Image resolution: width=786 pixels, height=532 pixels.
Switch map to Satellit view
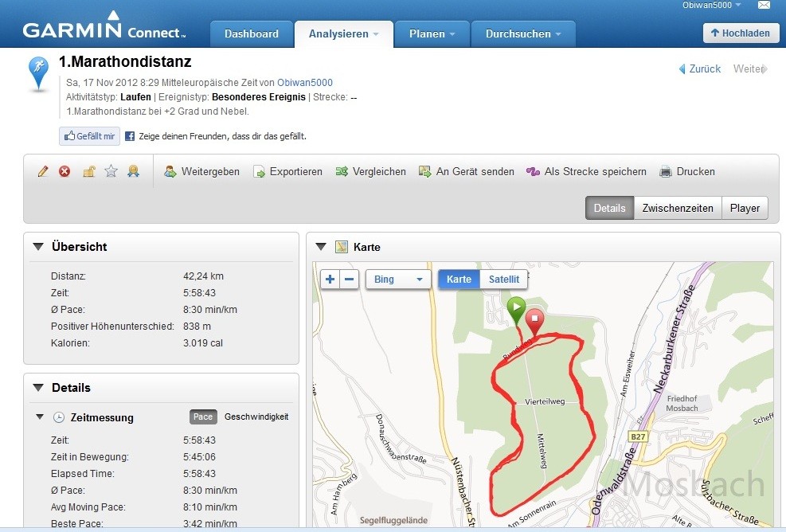pos(503,280)
